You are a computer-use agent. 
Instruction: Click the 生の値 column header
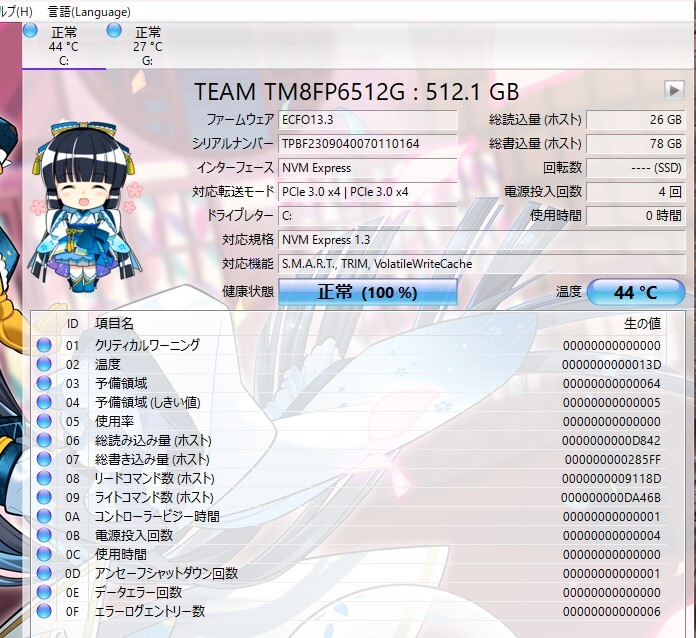click(x=642, y=323)
